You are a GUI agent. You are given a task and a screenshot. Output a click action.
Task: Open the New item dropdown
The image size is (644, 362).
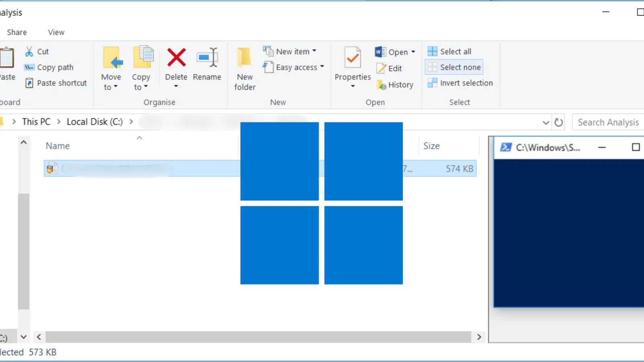[291, 51]
